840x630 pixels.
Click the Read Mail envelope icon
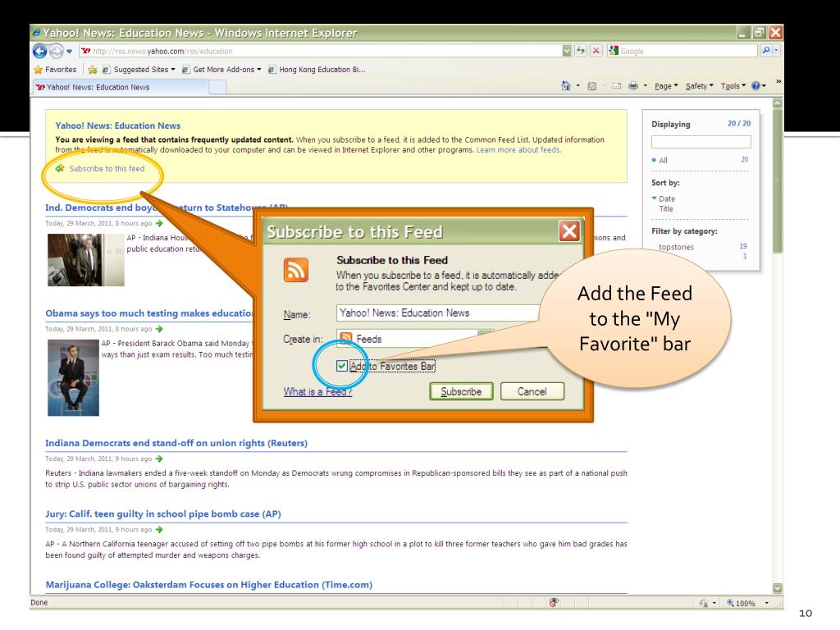coord(617,85)
